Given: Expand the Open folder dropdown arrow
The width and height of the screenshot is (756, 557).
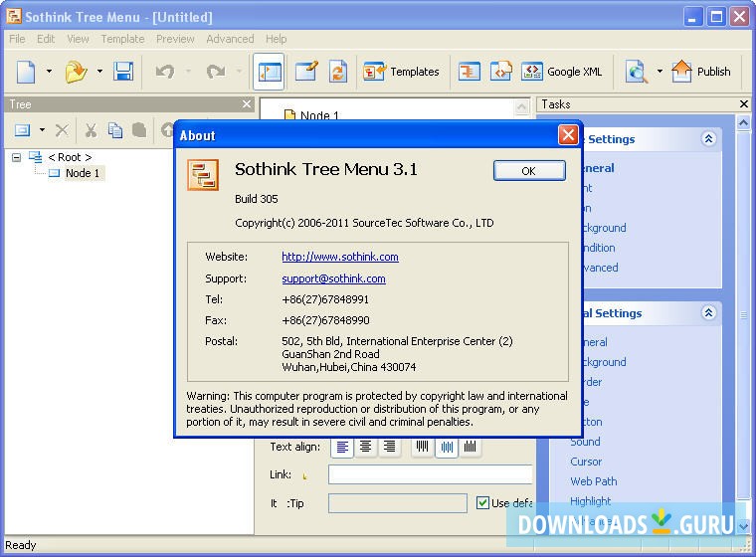Looking at the screenshot, I should 99,72.
